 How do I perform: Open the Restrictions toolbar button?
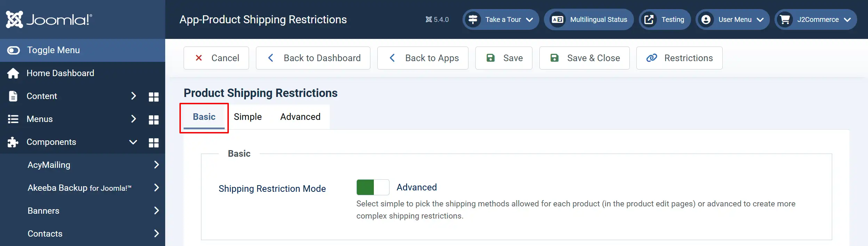679,58
